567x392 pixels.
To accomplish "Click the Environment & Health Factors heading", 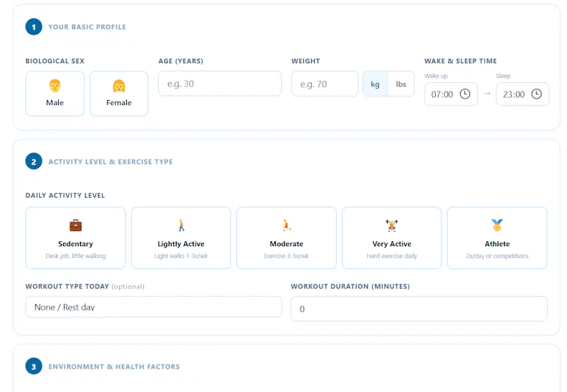I will pos(114,366).
